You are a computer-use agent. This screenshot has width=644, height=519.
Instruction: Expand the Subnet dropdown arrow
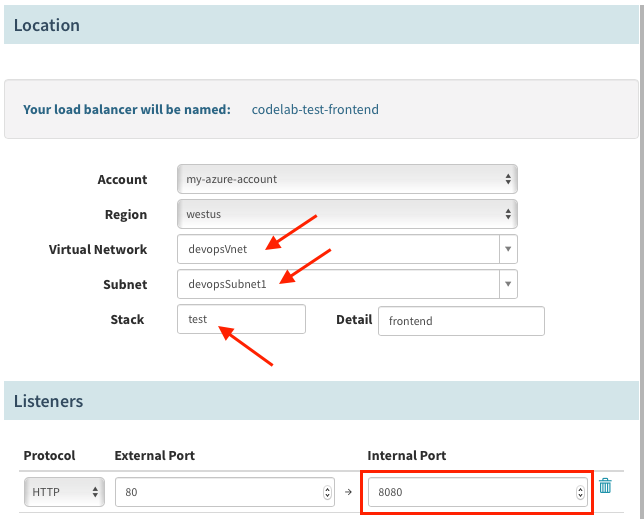pyautogui.click(x=508, y=284)
